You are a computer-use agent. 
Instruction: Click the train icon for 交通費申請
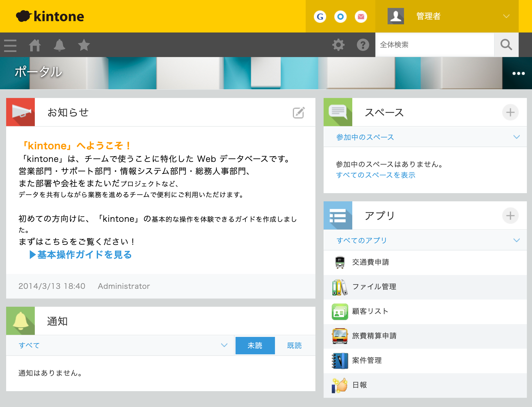pyautogui.click(x=340, y=262)
